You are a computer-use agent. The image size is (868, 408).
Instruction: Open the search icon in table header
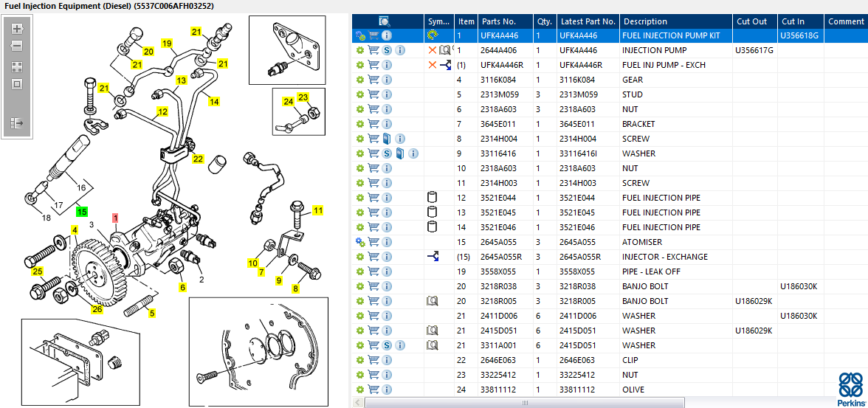(384, 21)
